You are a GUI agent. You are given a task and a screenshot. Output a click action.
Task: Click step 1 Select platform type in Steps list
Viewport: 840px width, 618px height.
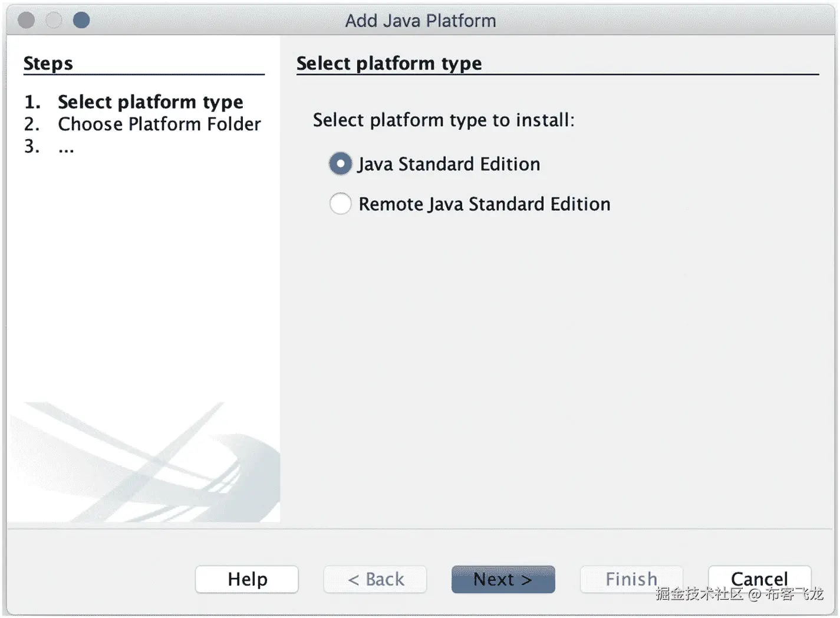pyautogui.click(x=150, y=102)
